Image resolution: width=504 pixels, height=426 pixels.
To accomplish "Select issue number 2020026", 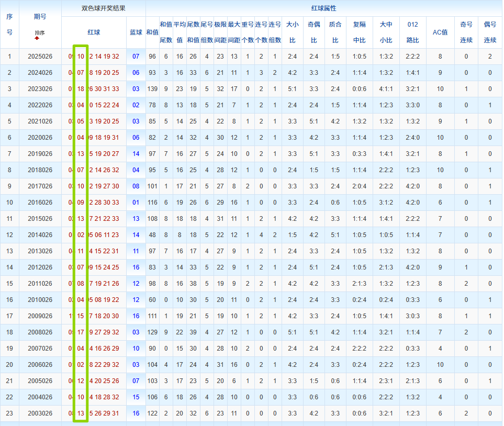I will (x=40, y=138).
